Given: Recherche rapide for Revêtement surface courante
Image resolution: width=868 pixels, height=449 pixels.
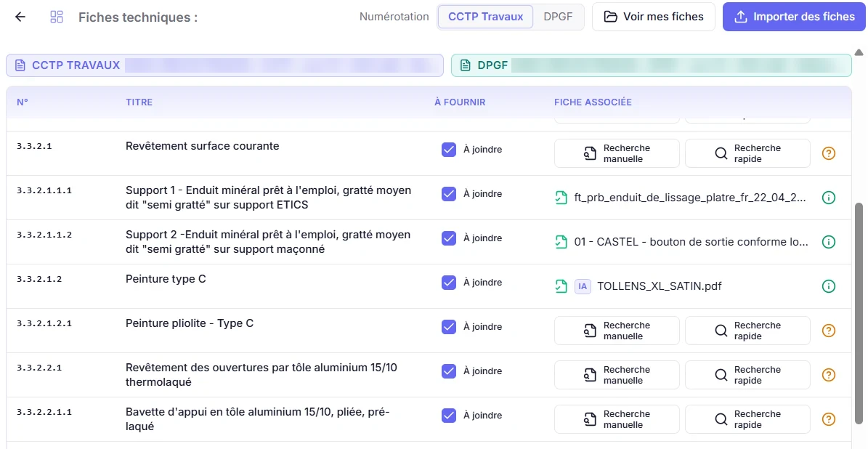Looking at the screenshot, I should click(x=747, y=153).
